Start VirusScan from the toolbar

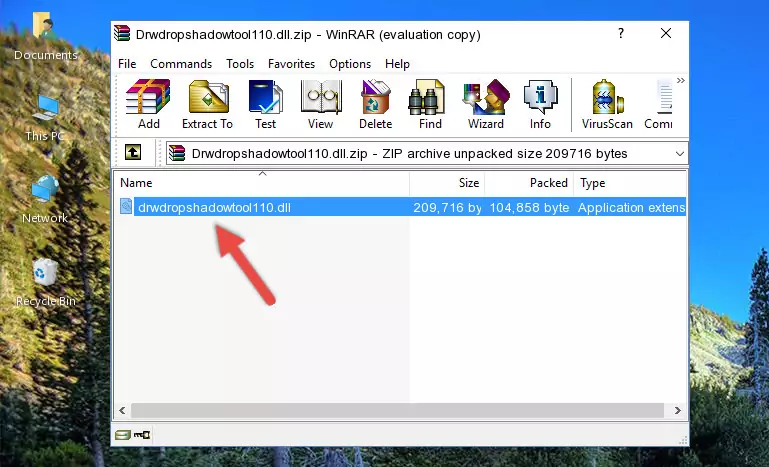coord(607,104)
